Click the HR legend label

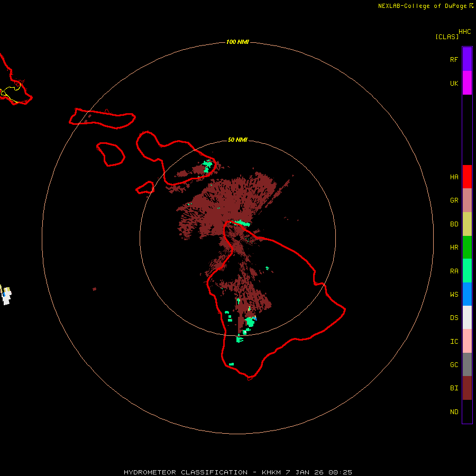click(x=454, y=248)
